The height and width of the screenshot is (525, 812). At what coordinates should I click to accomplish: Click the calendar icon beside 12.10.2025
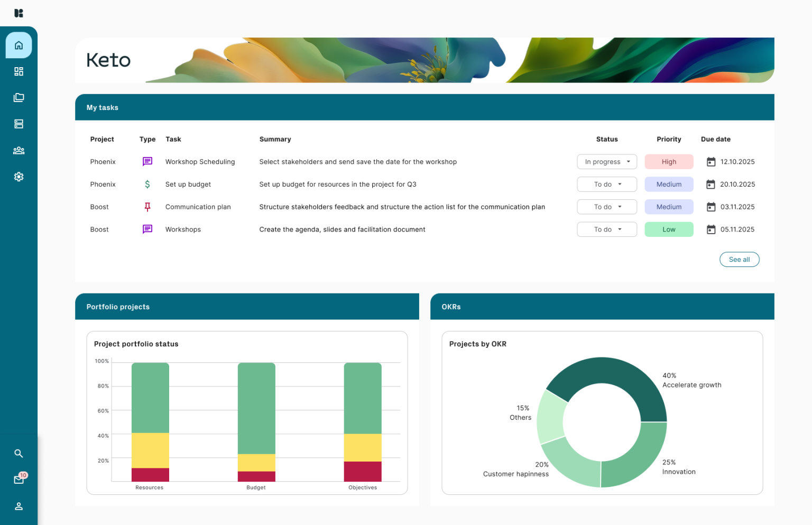click(710, 161)
